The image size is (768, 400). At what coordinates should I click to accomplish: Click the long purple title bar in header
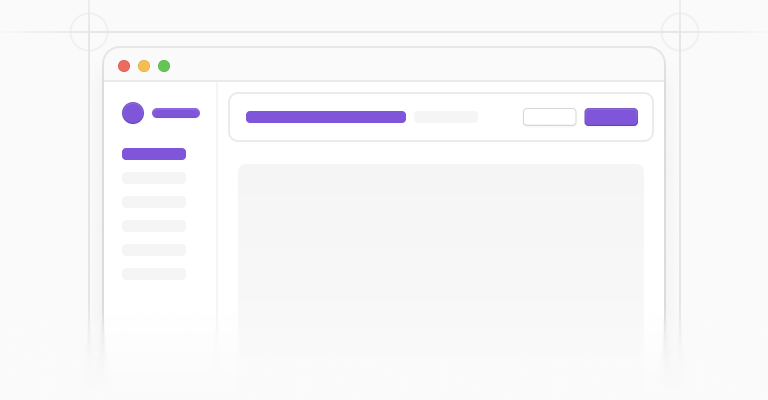click(x=326, y=117)
